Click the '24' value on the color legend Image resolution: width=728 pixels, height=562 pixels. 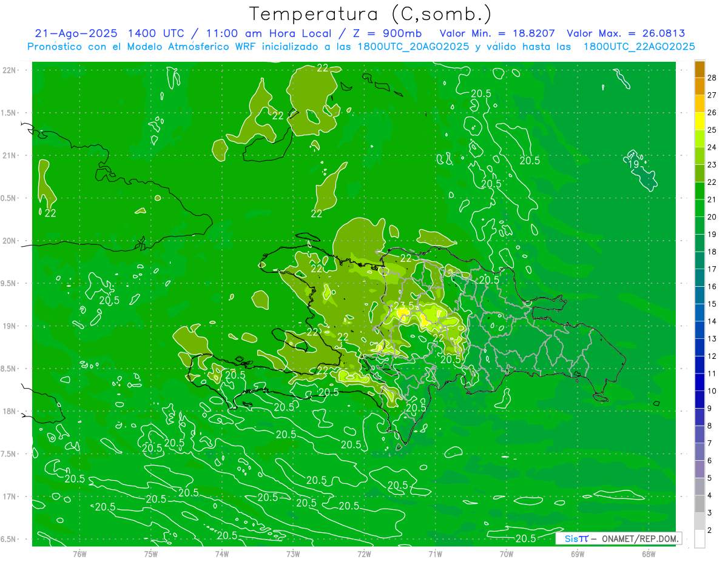coord(713,147)
